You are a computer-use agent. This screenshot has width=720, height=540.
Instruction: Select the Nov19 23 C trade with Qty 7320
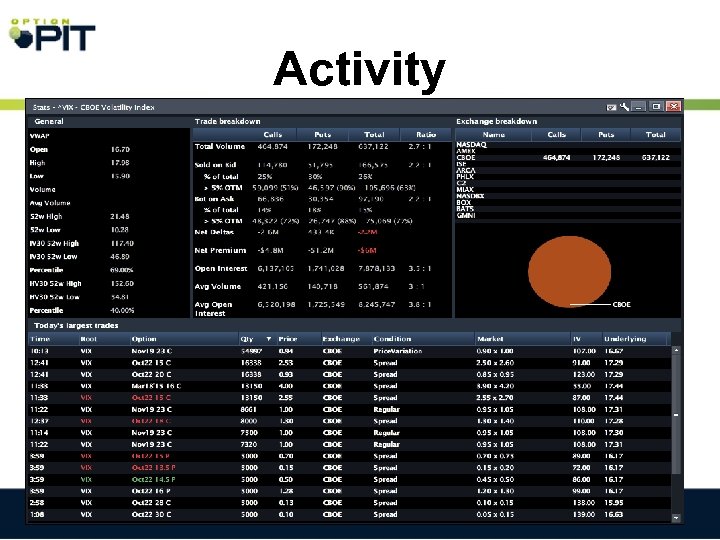349,444
